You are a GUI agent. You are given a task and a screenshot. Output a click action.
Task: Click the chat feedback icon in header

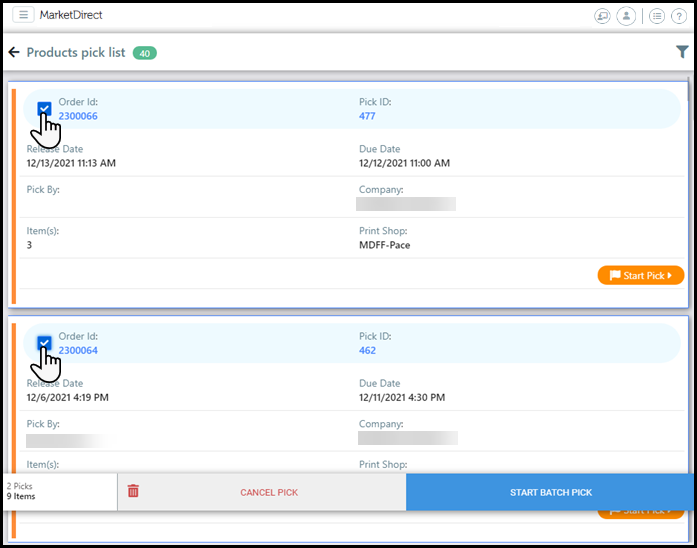pyautogui.click(x=602, y=16)
